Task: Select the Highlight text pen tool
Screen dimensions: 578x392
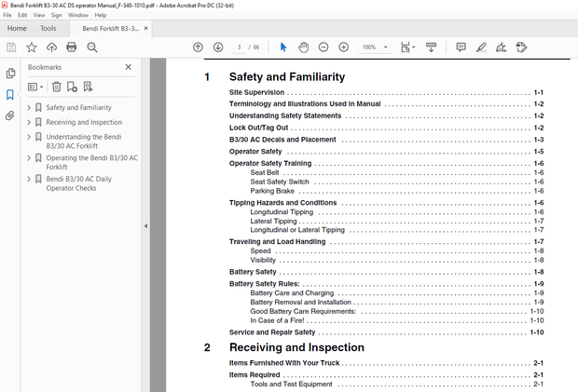Action: 481,47
